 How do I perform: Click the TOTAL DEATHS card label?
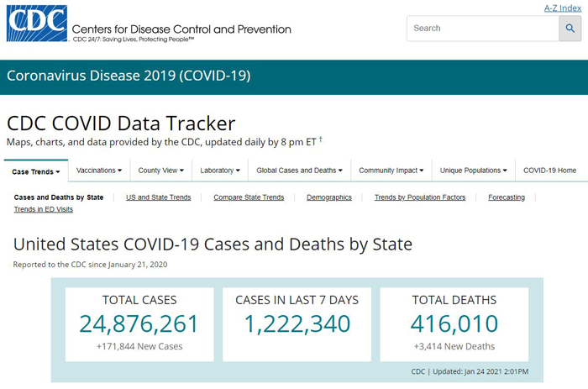(x=454, y=300)
